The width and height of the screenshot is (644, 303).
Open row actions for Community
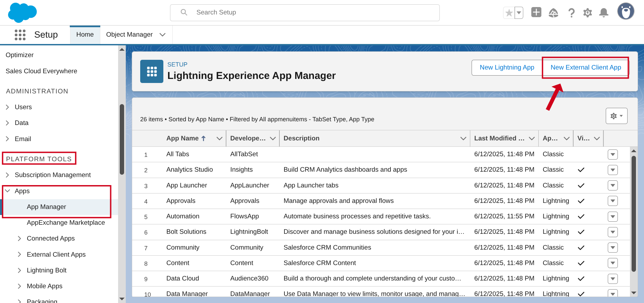(x=613, y=248)
